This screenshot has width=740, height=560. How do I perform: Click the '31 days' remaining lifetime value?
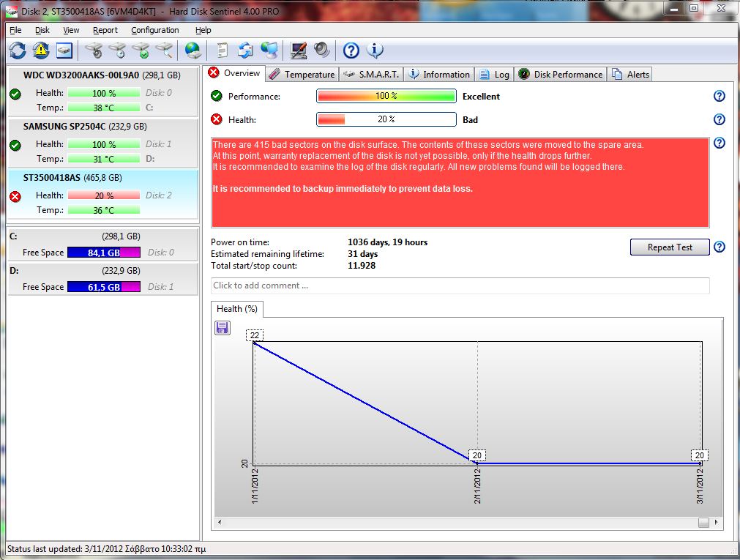click(x=362, y=254)
